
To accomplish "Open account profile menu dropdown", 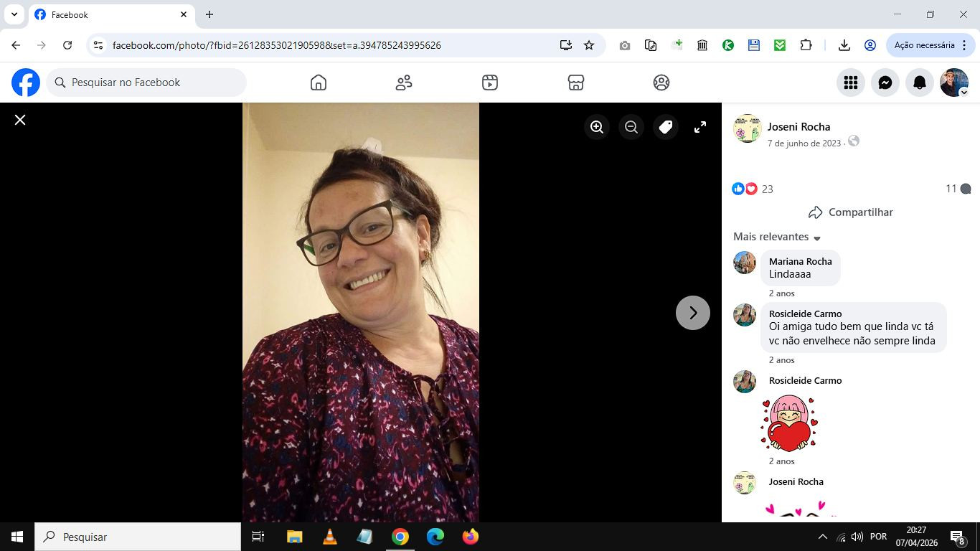I will pos(954,83).
